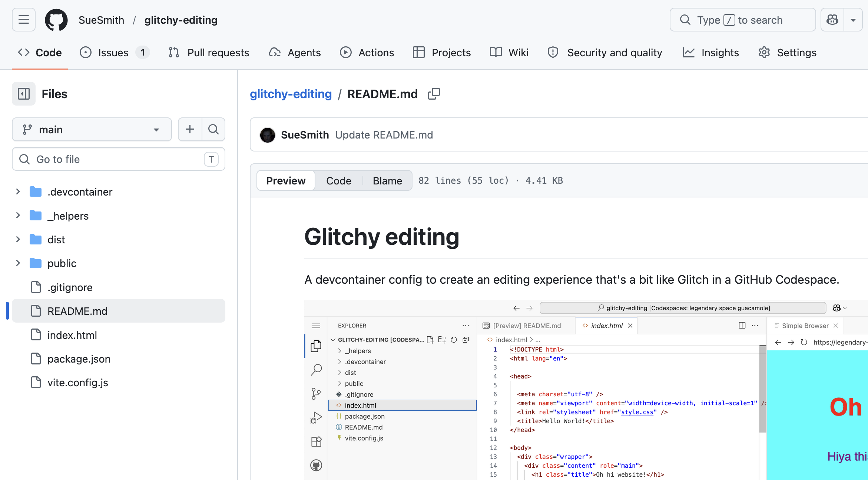
Task: Expand the .devcontainer folder chevron
Action: (18, 191)
